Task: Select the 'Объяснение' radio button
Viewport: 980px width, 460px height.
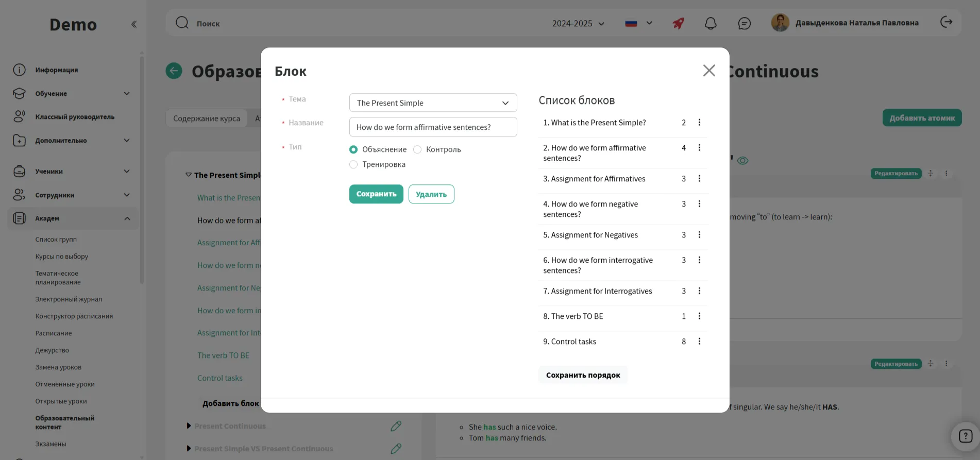Action: click(353, 149)
